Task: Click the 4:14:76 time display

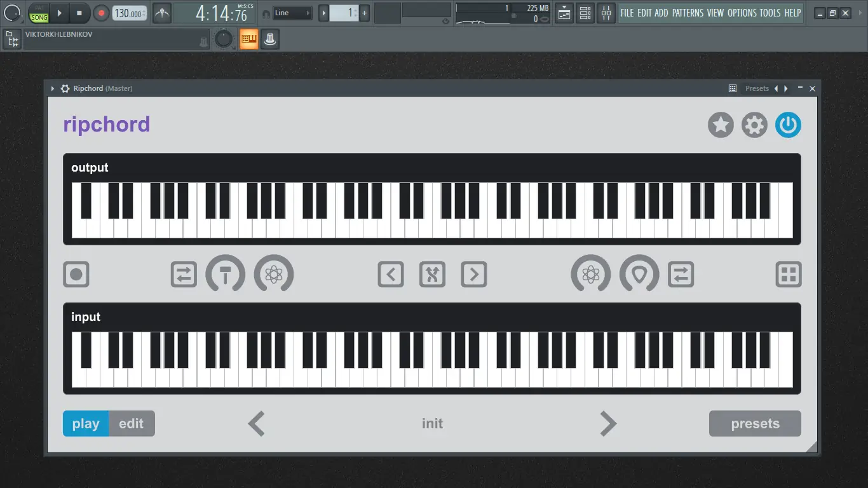Action: (215, 13)
